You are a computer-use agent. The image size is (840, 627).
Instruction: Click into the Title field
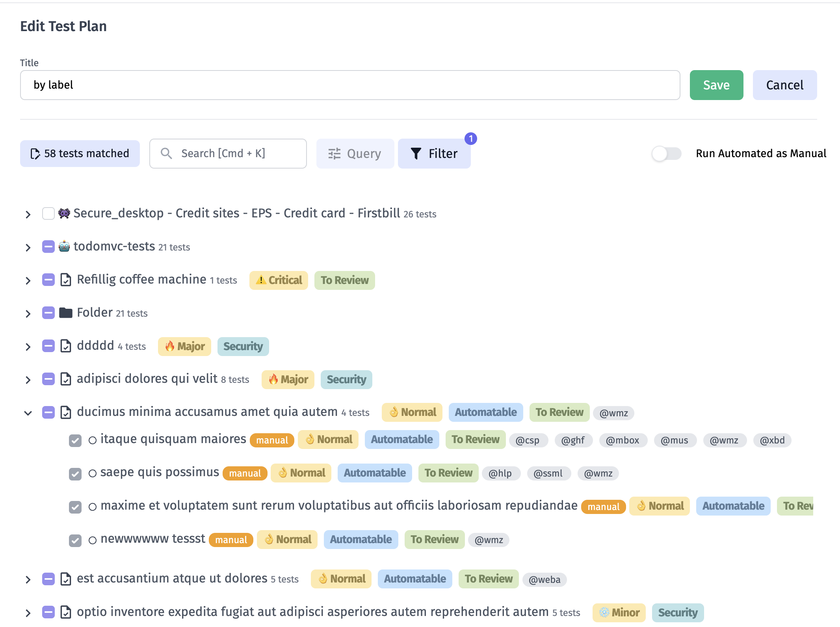click(350, 85)
